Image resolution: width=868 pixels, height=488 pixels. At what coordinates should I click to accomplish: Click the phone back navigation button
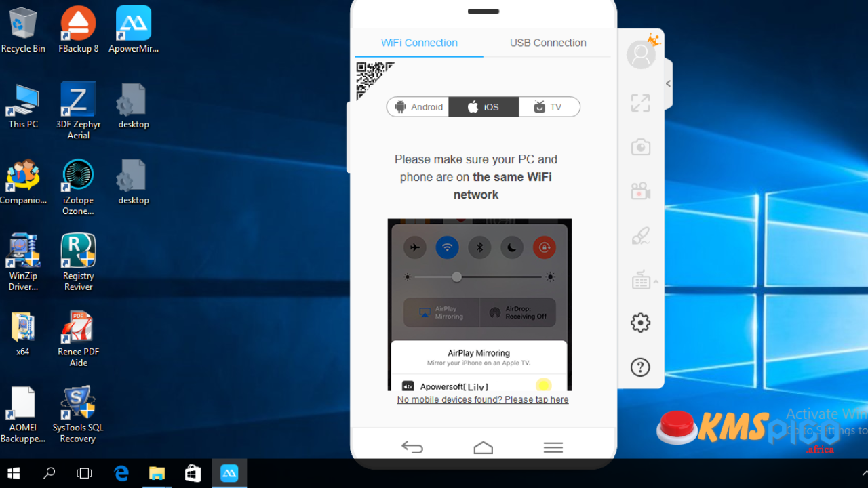pos(412,447)
